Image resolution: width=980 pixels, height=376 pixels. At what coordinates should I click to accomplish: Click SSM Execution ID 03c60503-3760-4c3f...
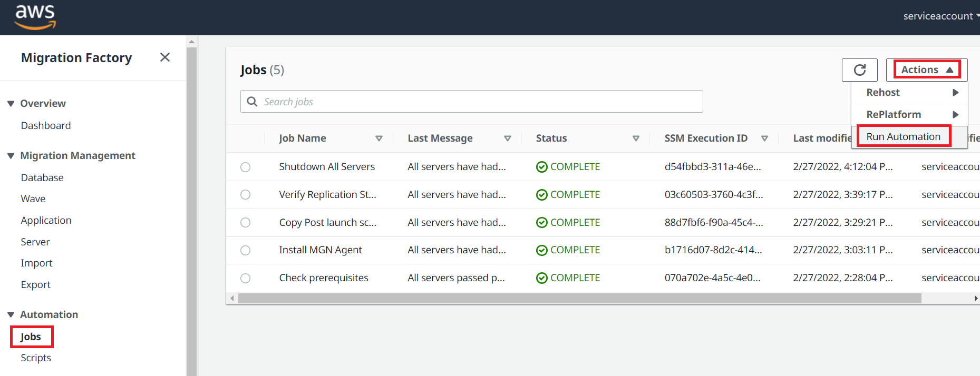click(714, 194)
